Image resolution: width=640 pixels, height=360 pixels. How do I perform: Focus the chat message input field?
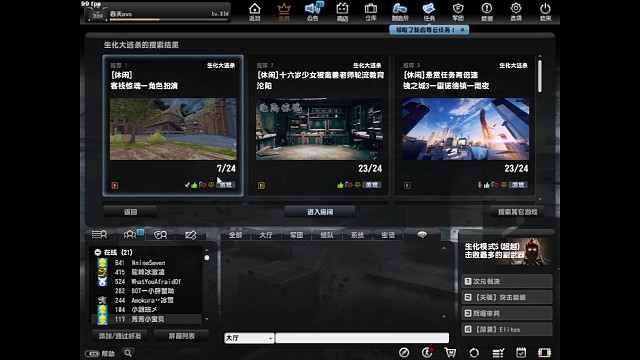point(362,338)
